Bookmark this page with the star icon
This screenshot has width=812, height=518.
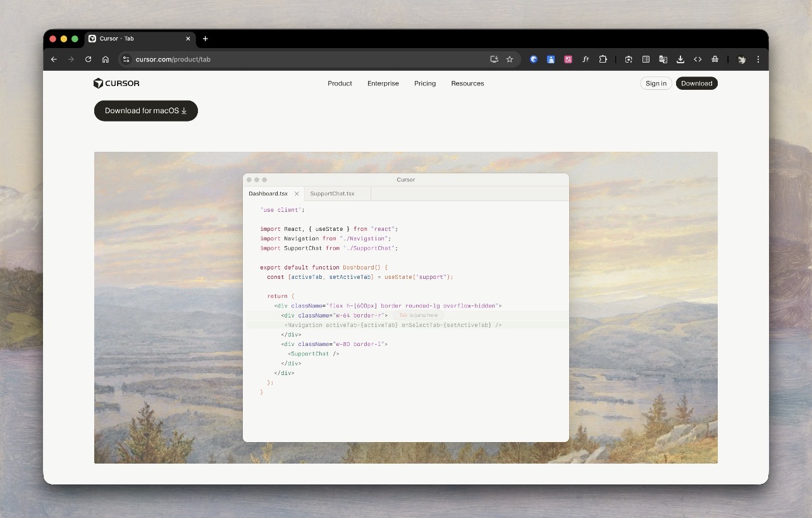[x=510, y=59]
